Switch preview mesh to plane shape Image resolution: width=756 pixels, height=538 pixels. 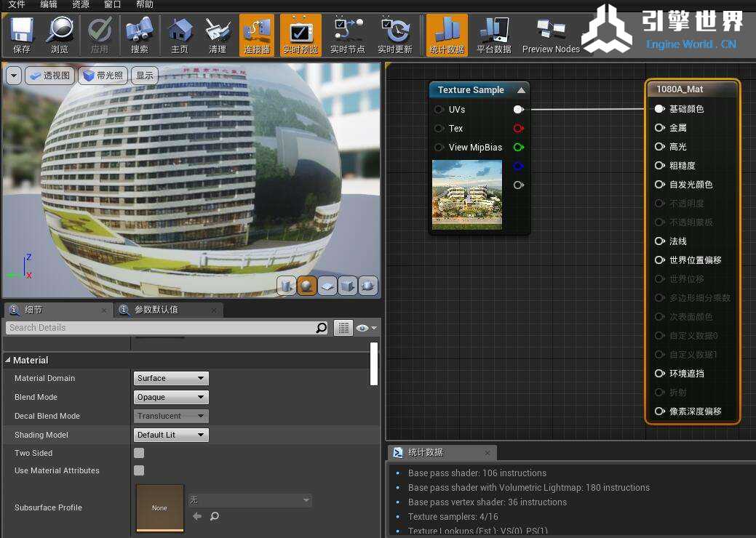(327, 286)
